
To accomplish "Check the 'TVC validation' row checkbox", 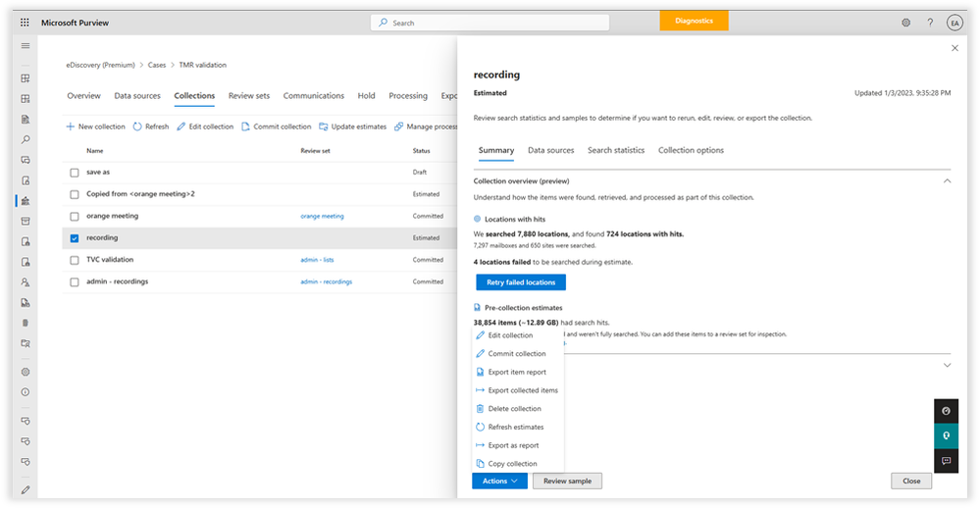I will (x=75, y=260).
